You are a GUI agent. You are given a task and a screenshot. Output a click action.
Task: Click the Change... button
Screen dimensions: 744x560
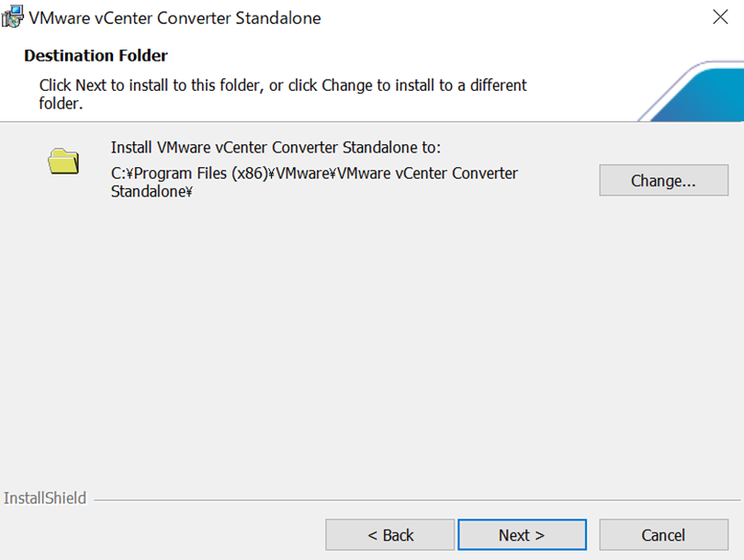663,181
